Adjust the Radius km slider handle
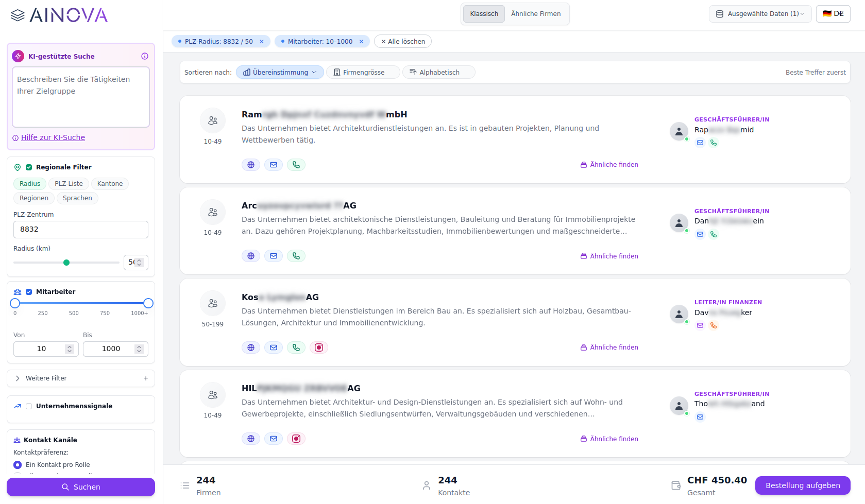Image resolution: width=865 pixels, height=504 pixels. pyautogui.click(x=66, y=262)
